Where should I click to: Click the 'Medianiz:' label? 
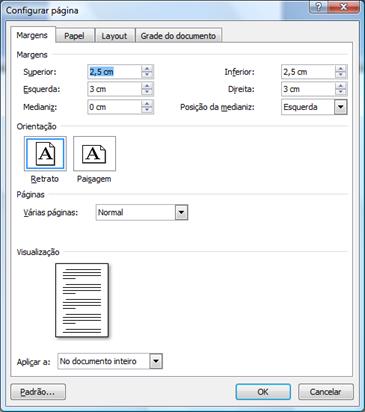(40, 107)
